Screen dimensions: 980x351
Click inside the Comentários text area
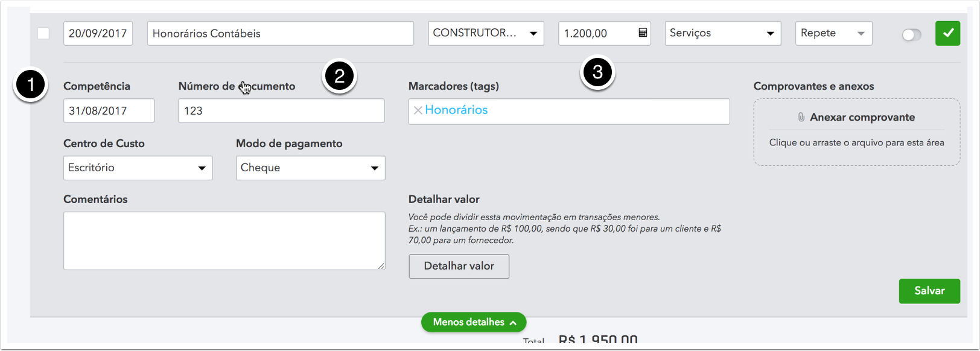(224, 241)
